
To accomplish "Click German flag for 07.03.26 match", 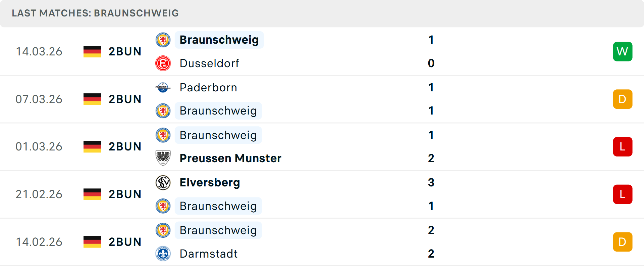I will [92, 99].
